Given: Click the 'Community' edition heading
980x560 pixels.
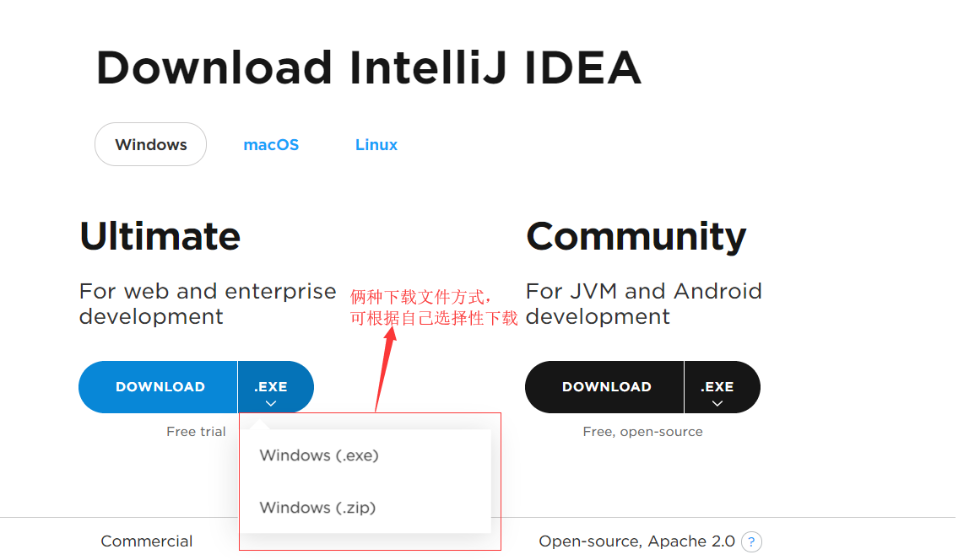Looking at the screenshot, I should point(636,237).
